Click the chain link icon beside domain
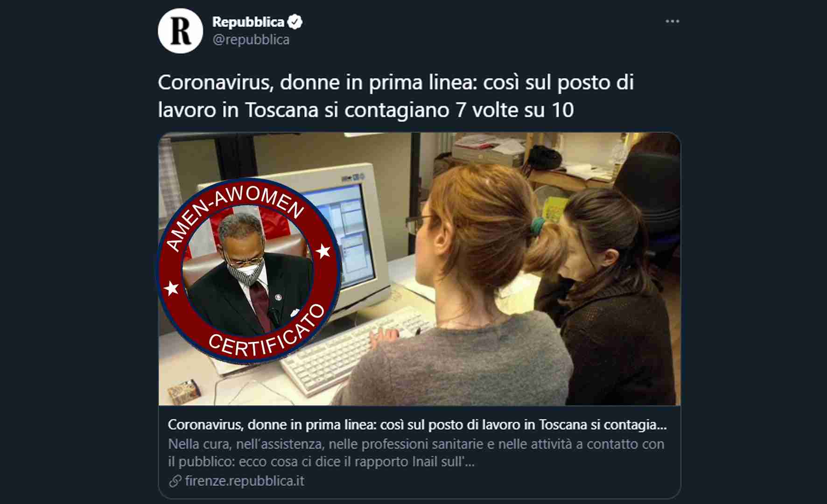Screen dimensions: 827x504 [x=175, y=481]
